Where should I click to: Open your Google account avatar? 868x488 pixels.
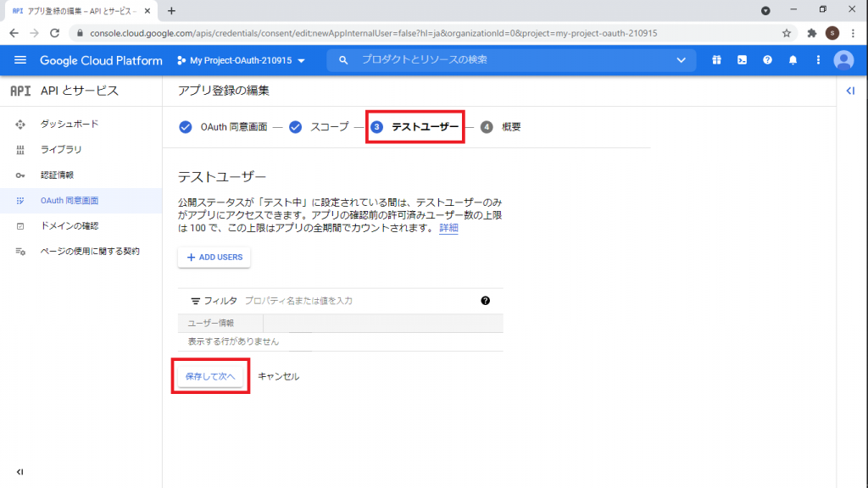pyautogui.click(x=843, y=60)
